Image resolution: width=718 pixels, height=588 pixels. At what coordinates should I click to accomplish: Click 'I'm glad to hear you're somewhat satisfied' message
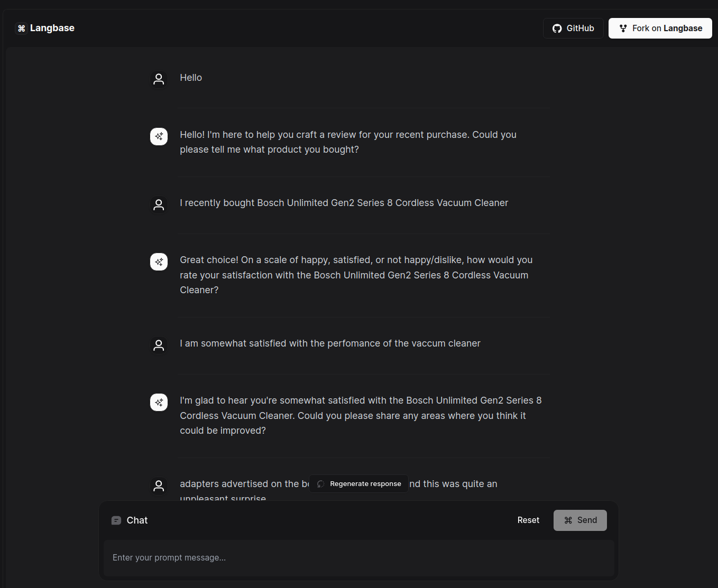pos(361,415)
